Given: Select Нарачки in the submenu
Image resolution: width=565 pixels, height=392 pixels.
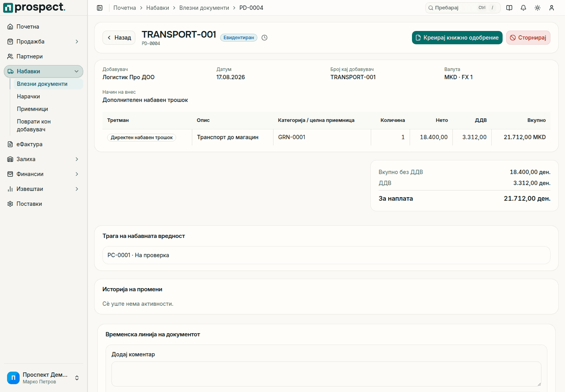Looking at the screenshot, I should tap(48, 96).
